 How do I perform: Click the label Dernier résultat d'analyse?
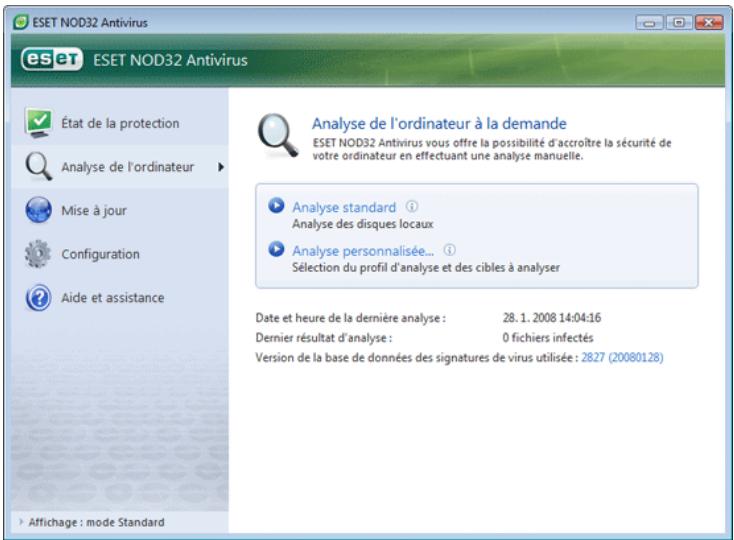(324, 338)
